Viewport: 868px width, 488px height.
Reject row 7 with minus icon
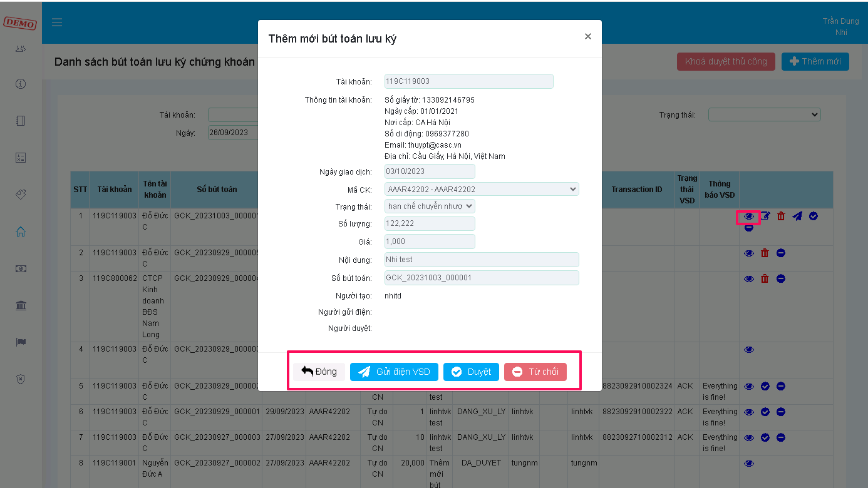(x=780, y=437)
